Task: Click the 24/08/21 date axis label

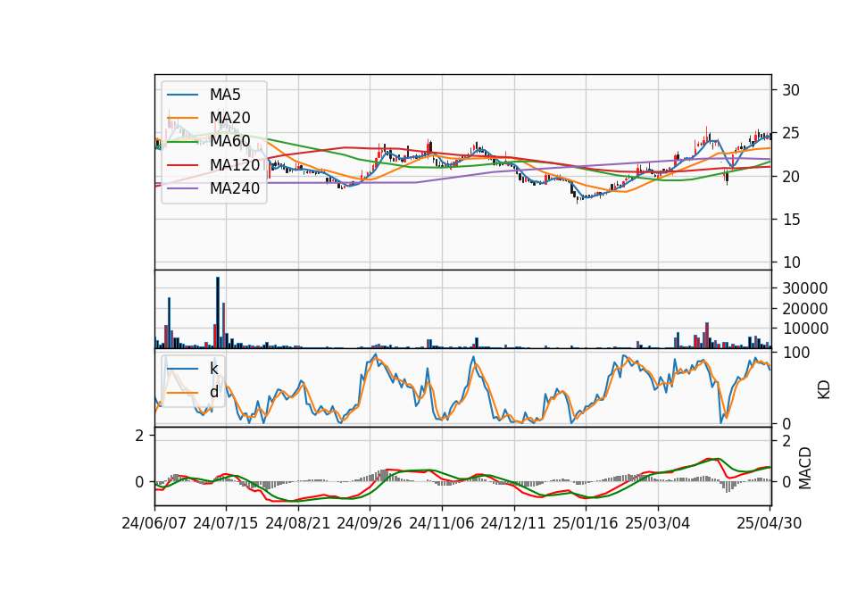Action: click(298, 523)
